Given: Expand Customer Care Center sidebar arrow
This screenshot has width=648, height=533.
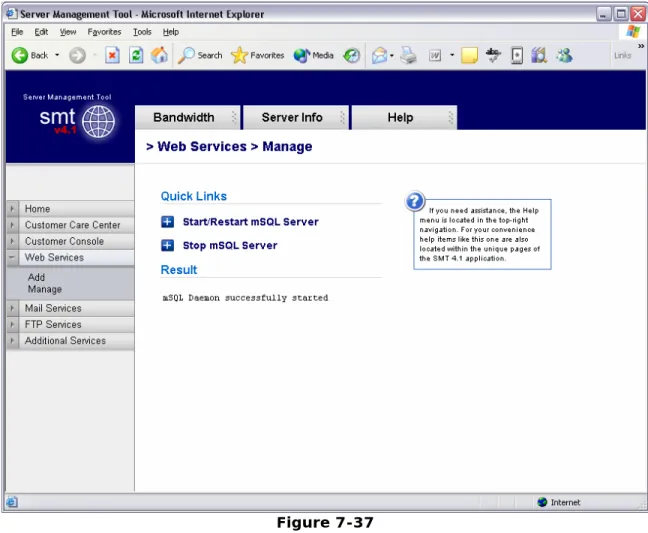Looking at the screenshot, I should click(x=12, y=225).
